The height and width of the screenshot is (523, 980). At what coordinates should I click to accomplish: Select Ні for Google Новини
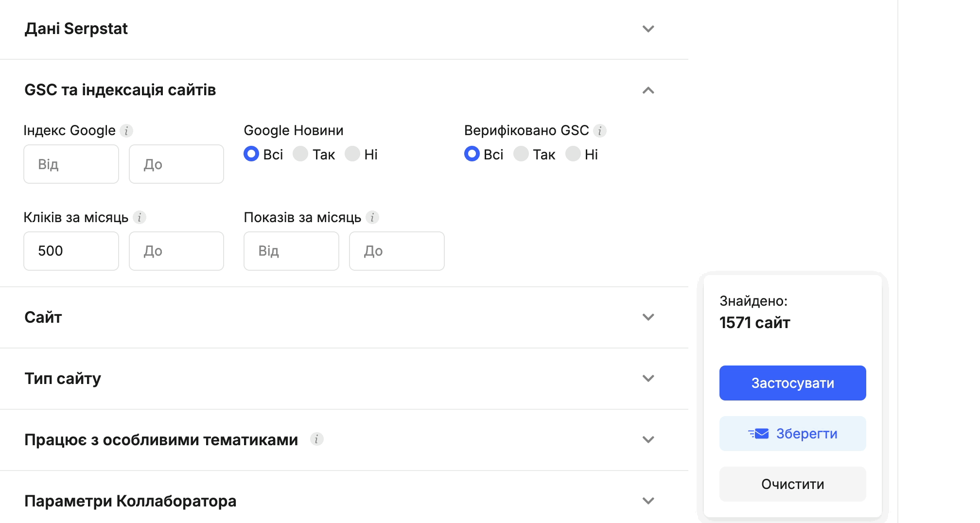(x=352, y=154)
